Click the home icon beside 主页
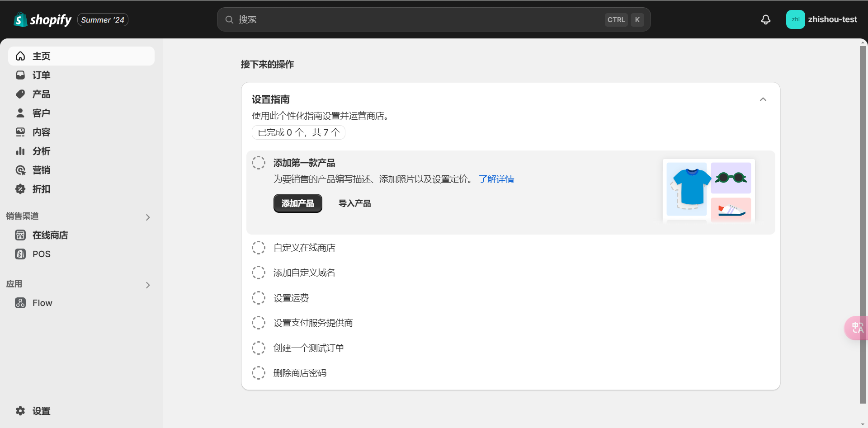 [x=20, y=56]
